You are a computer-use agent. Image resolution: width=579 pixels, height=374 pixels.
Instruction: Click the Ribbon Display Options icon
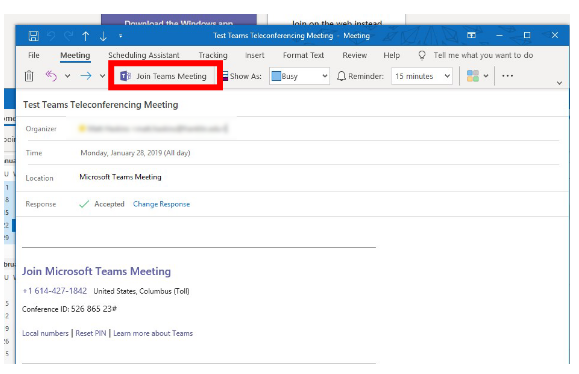point(471,35)
